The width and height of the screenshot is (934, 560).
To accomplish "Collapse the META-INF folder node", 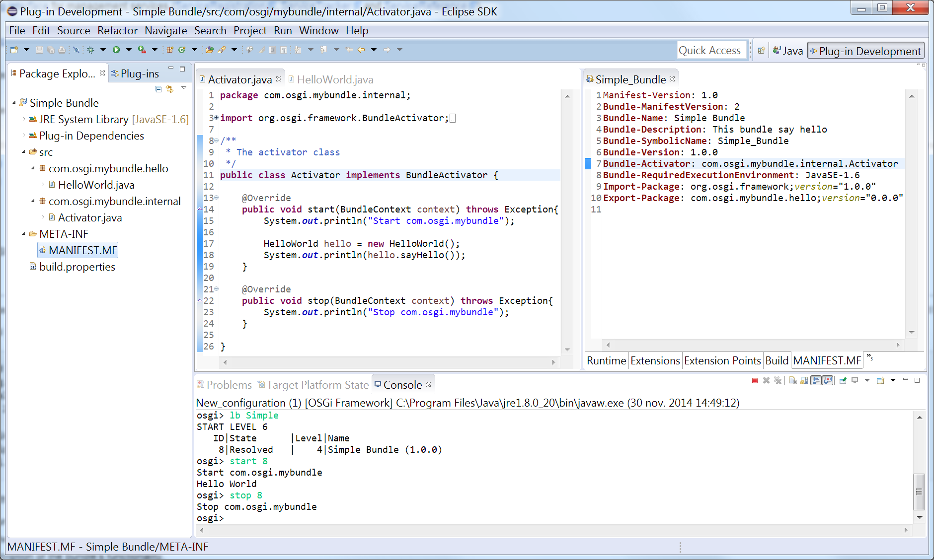I will point(23,234).
